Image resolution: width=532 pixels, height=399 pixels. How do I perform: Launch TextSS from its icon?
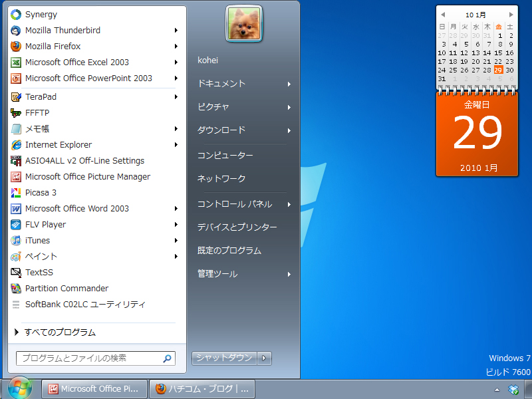point(16,273)
